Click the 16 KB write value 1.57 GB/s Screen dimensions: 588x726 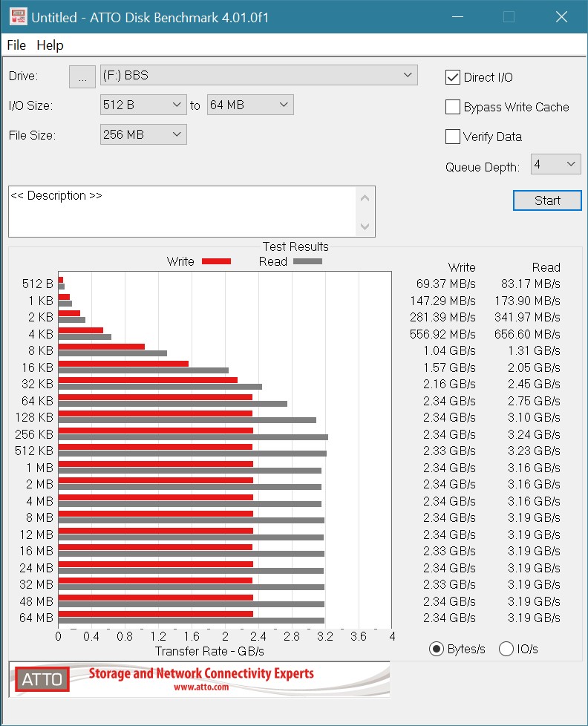(450, 367)
